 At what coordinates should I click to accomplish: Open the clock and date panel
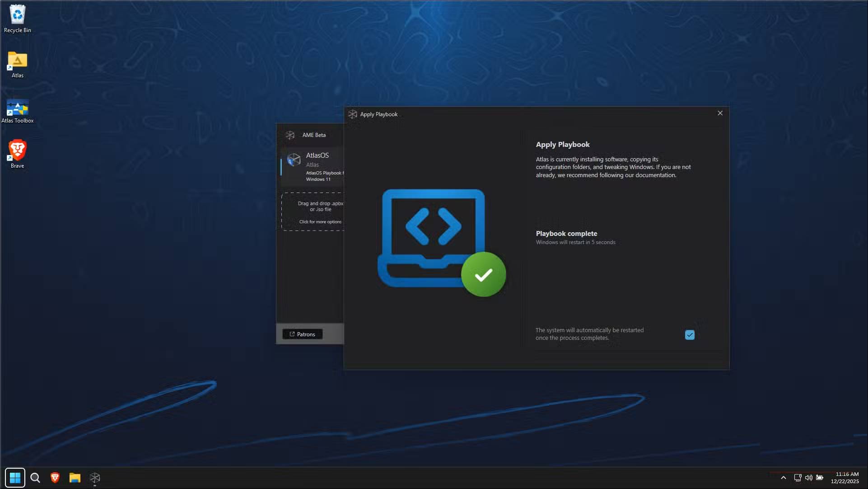[x=845, y=478]
